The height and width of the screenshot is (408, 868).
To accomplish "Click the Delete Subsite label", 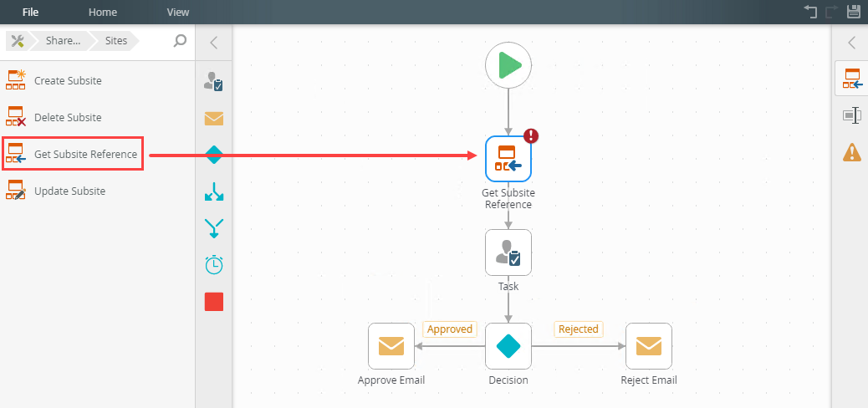I will tap(68, 117).
